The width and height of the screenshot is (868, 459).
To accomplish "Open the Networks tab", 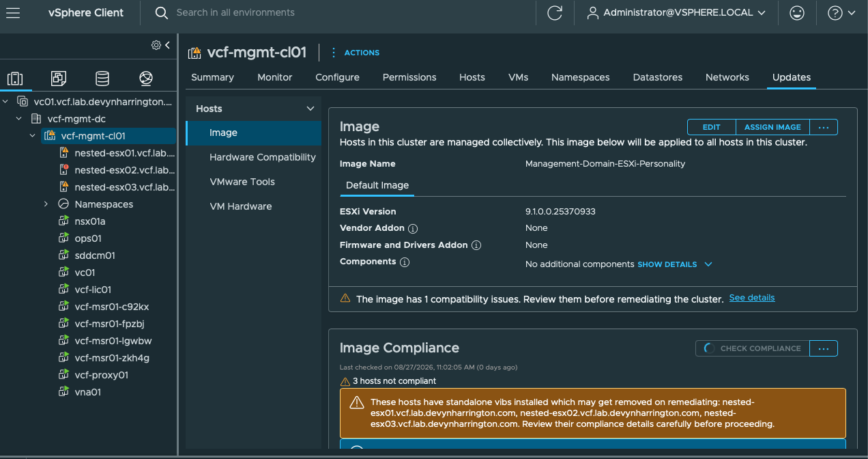I will (x=727, y=77).
